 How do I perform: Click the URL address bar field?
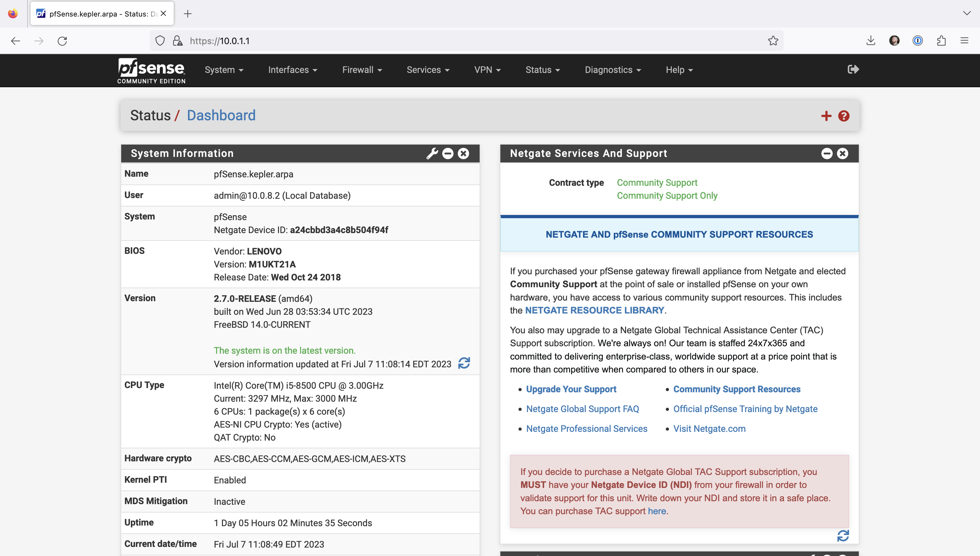[466, 41]
